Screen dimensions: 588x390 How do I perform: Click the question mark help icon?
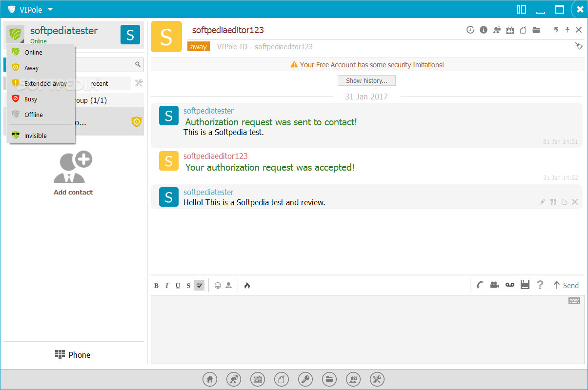540,285
